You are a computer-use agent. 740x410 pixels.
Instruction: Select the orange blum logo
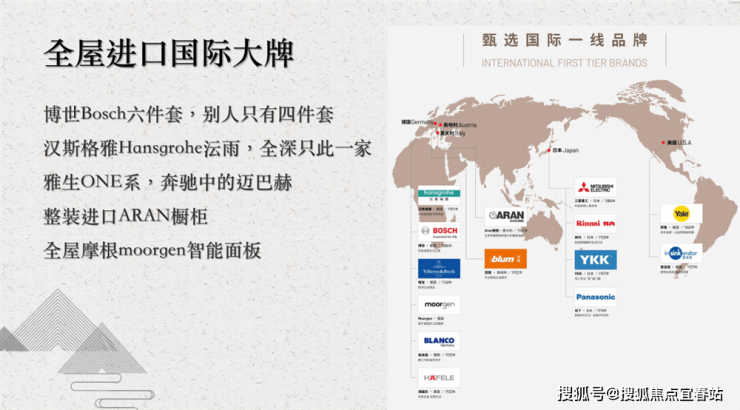[505, 259]
